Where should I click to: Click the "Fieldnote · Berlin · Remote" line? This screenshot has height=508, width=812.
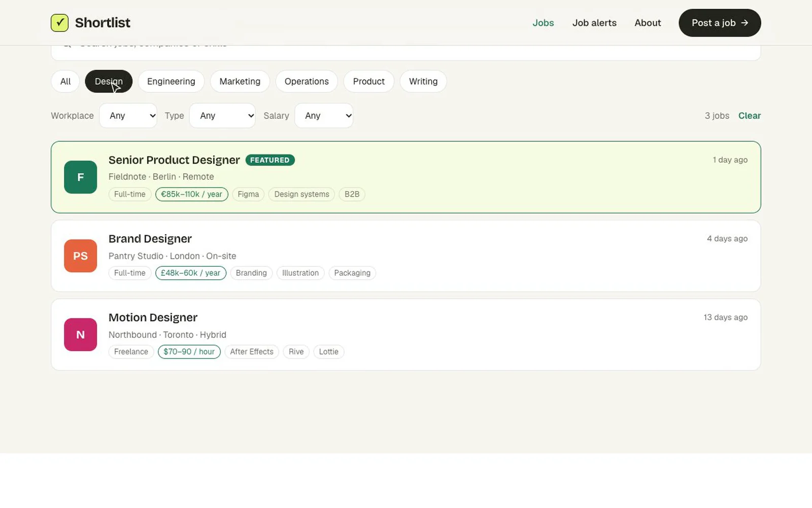(x=161, y=177)
